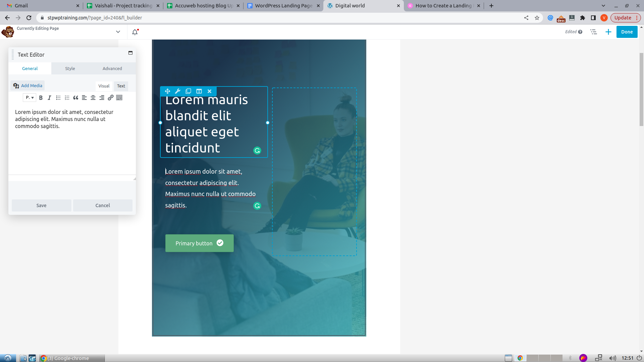Select the General tab in text editor
The width and height of the screenshot is (644, 362).
[30, 68]
